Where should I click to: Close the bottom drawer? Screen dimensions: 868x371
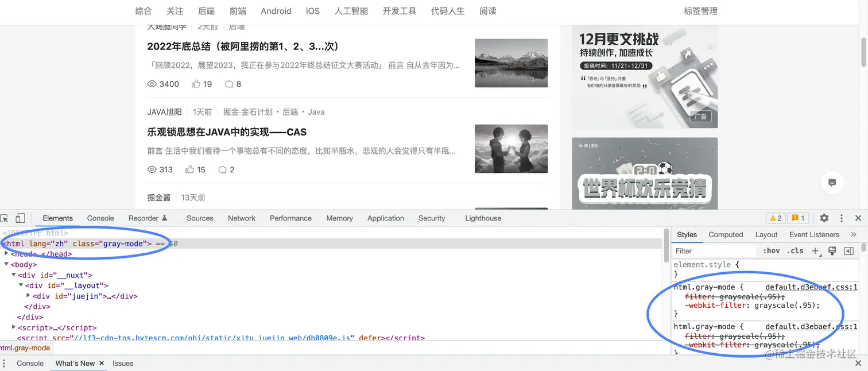tap(858, 364)
